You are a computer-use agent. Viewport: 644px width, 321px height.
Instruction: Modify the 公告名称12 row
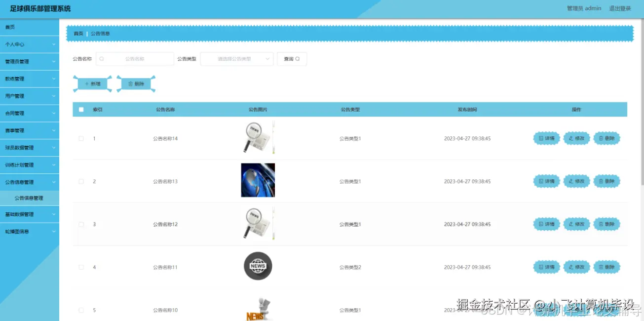576,224
